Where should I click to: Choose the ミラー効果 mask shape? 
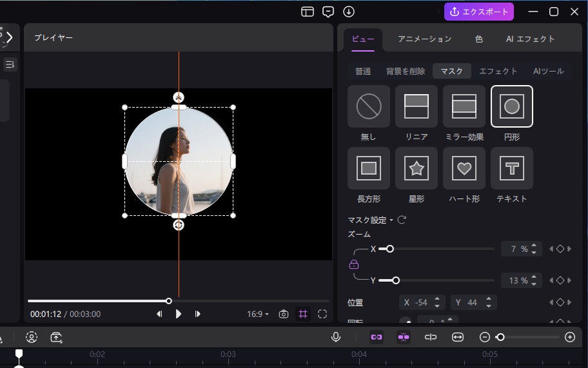pos(464,106)
